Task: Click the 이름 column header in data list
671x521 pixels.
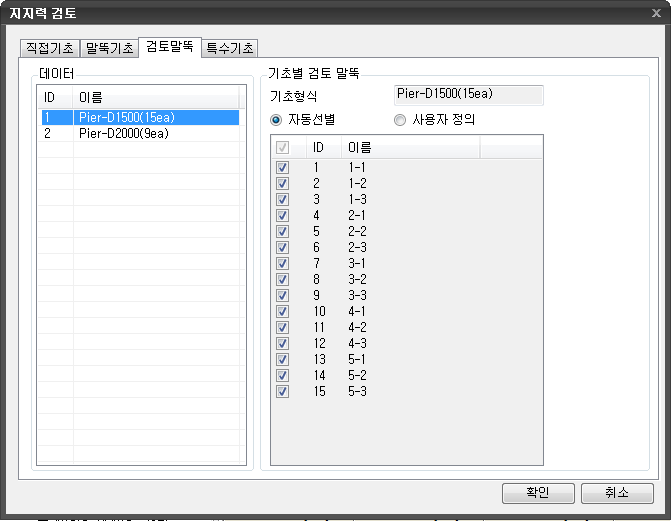Action: [155, 97]
